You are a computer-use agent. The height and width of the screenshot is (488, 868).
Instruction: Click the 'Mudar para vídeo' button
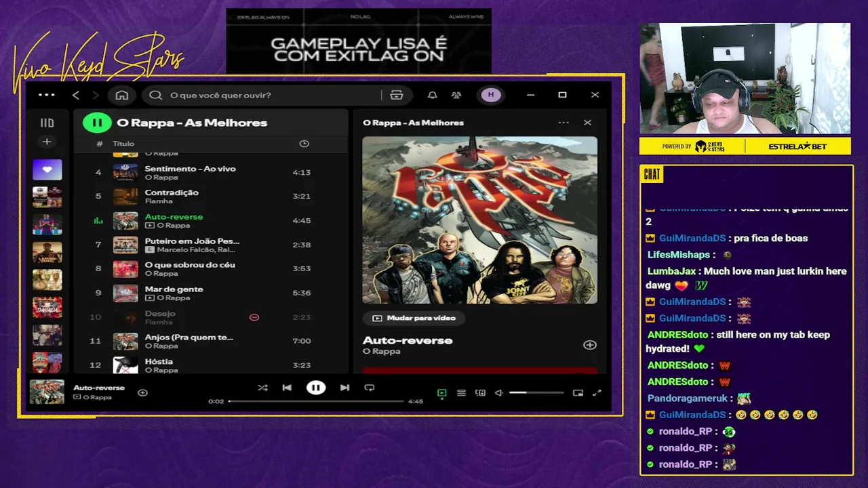point(413,318)
